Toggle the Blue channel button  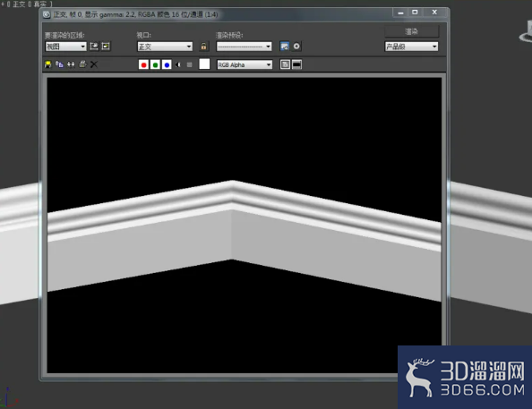[x=167, y=64]
